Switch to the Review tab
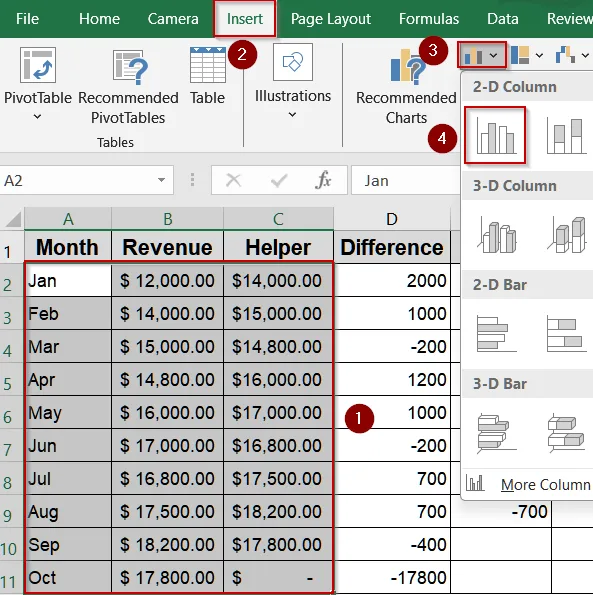The width and height of the screenshot is (593, 595). 569,19
